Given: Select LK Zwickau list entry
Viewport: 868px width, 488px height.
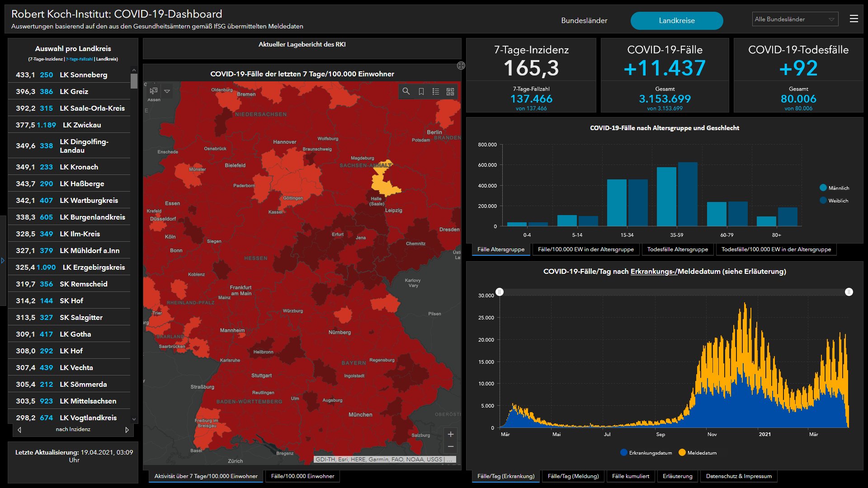Looking at the screenshot, I should point(69,125).
